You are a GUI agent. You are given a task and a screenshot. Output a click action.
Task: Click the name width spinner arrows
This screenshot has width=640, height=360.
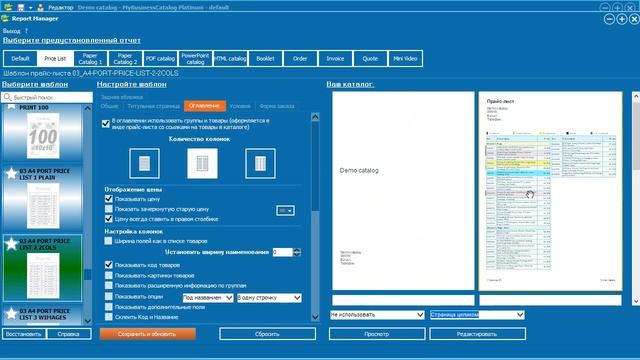pos(297,252)
